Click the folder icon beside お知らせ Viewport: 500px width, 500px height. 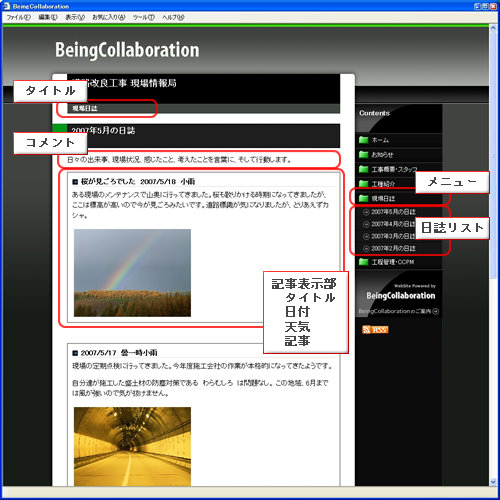364,155
